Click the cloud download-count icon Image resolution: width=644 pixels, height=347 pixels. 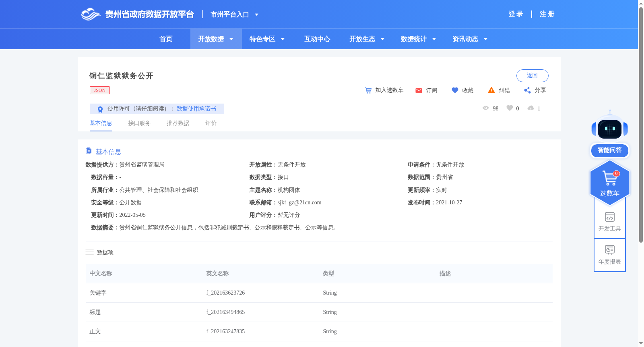tap(531, 108)
